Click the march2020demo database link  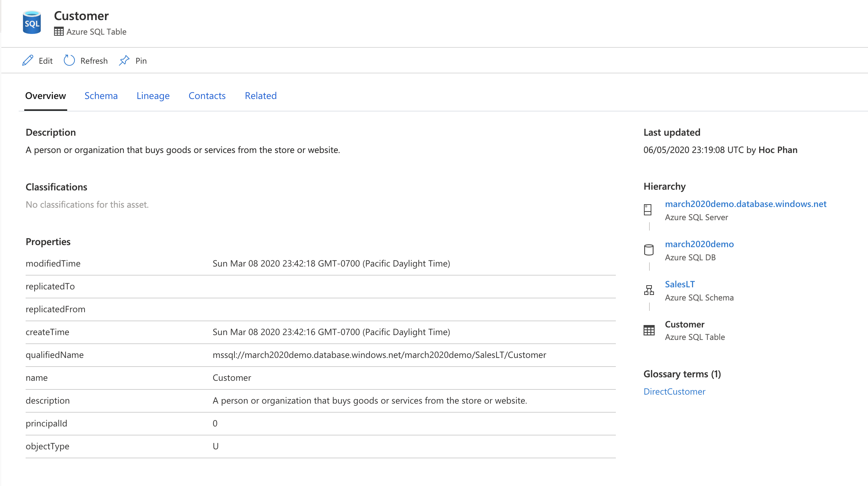pos(699,244)
